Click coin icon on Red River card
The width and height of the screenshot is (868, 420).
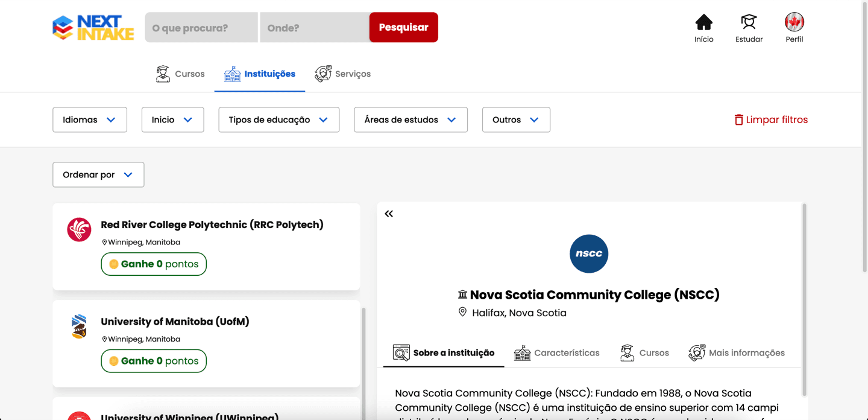tap(113, 264)
